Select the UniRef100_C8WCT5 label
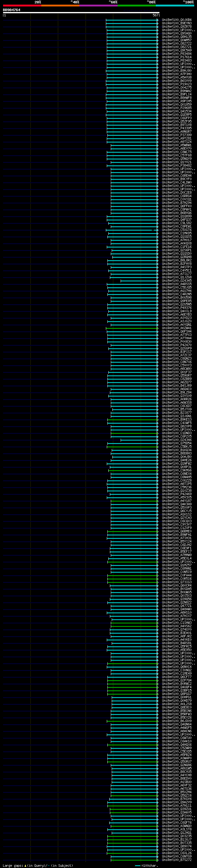This screenshot has height=868, width=197. pos(177,152)
